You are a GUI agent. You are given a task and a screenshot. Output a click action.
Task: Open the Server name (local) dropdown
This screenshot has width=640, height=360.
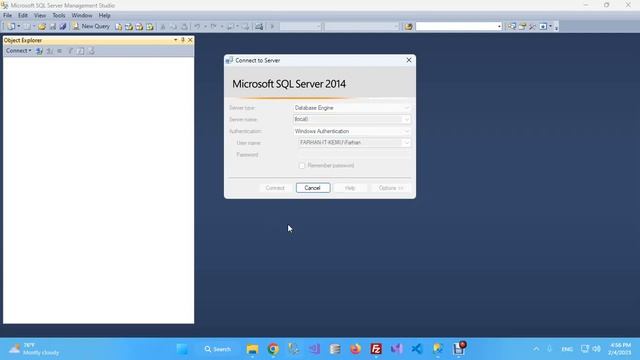[x=406, y=119]
